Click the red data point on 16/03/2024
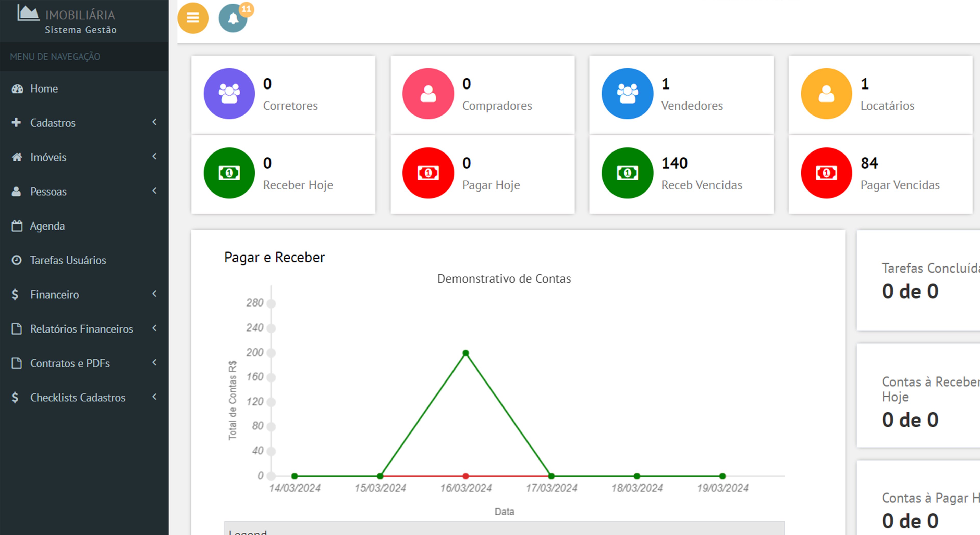This screenshot has height=535, width=980. click(x=465, y=476)
